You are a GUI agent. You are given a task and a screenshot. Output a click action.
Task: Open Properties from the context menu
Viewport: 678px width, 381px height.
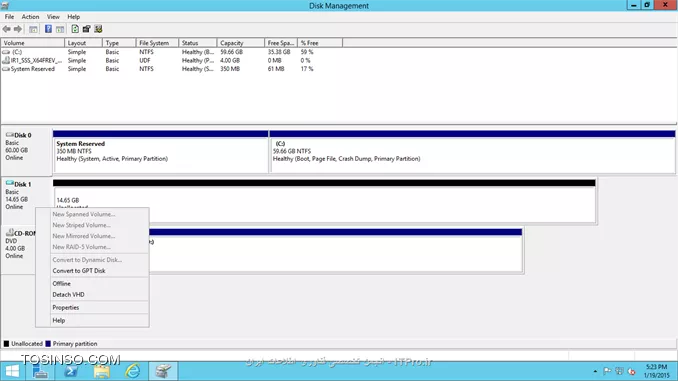66,307
